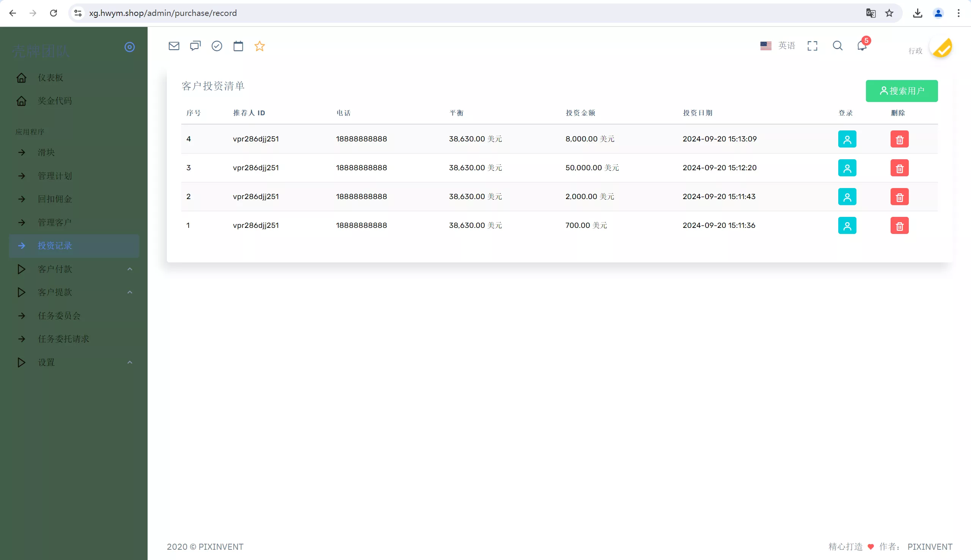
Task: Click the green 搜索用户 button
Action: [x=901, y=91]
